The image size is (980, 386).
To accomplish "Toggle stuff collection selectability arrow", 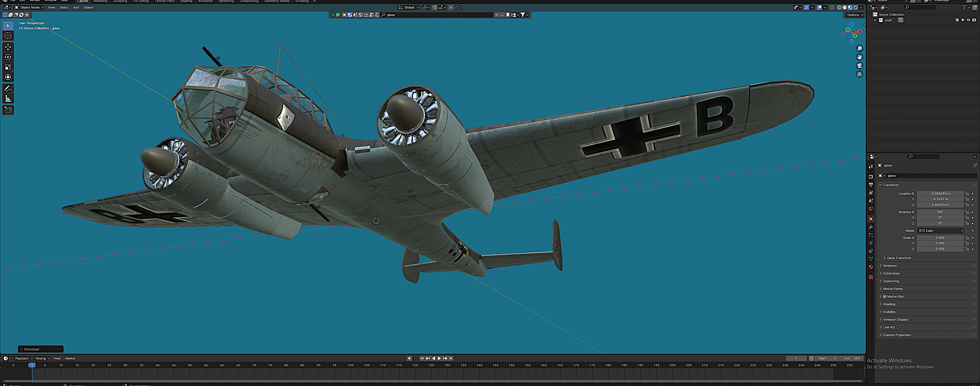I will click(x=963, y=20).
